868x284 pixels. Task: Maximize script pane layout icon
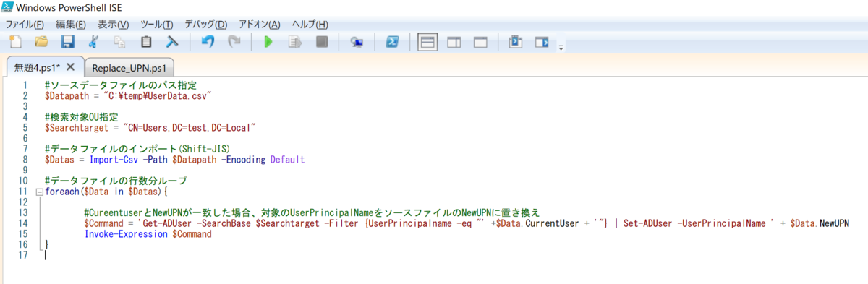click(x=480, y=42)
